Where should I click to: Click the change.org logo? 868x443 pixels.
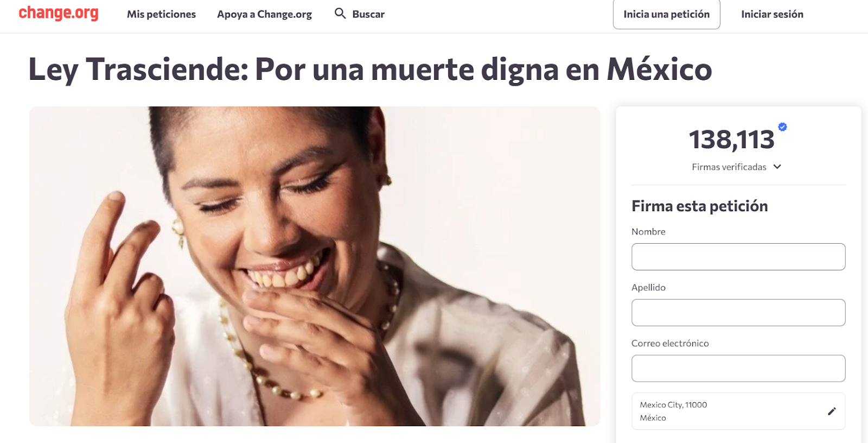click(59, 13)
